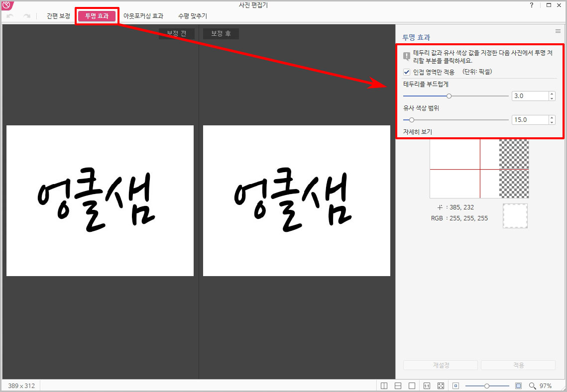This screenshot has width=567, height=392.
Task: Select the side-by-side compare view icon
Action: pyautogui.click(x=384, y=385)
